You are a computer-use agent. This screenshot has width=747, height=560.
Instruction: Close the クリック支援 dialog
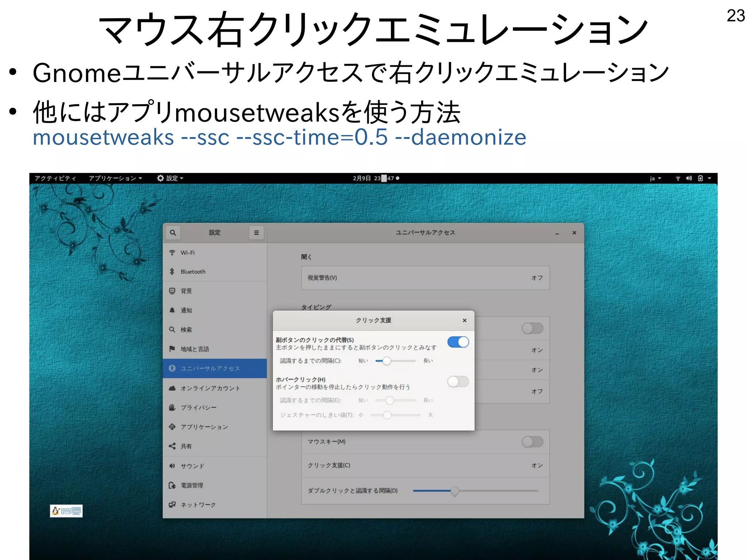click(x=464, y=320)
